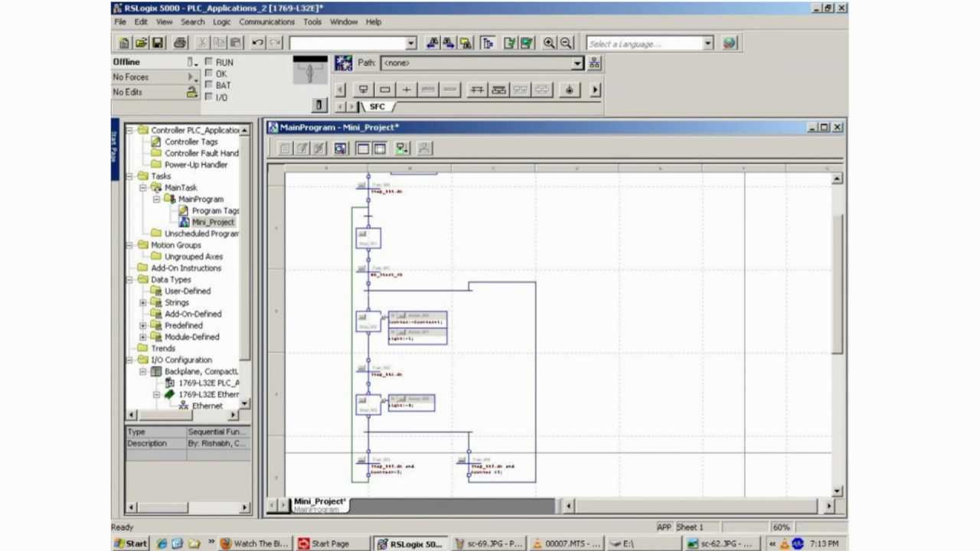Select Program Tags under MainProgram

(x=215, y=210)
